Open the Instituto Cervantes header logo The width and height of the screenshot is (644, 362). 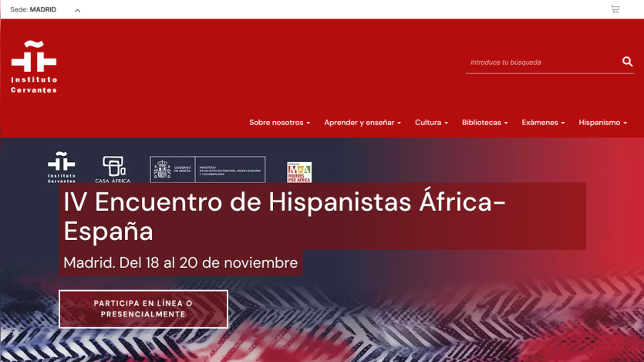coord(34,66)
